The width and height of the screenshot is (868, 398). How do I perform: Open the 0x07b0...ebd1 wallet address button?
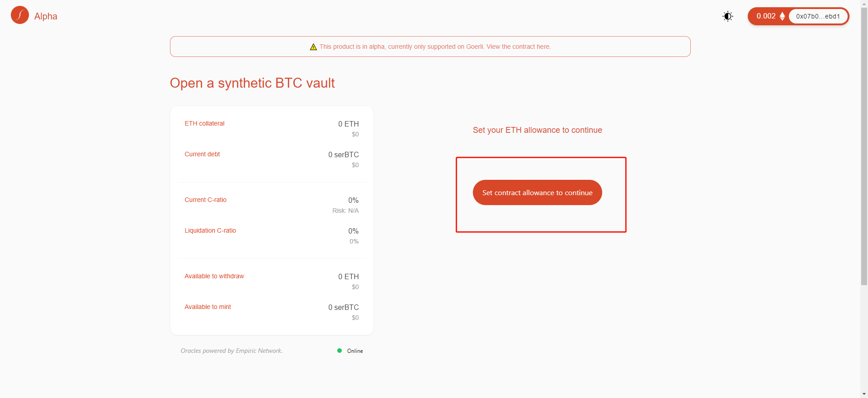(818, 16)
